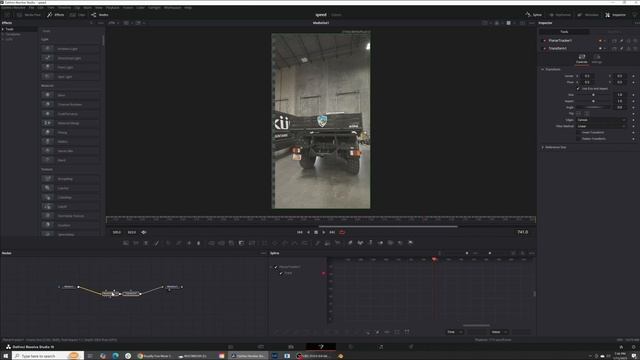The width and height of the screenshot is (640, 360).
Task: Select Templates in Effects tree
Action: (x=13, y=34)
